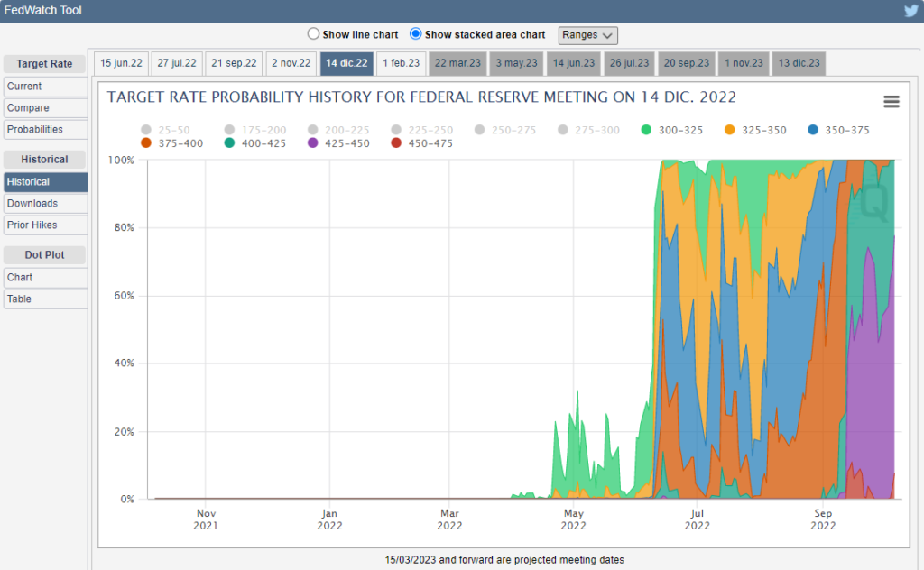924x570 pixels.
Task: Click the 0% y-axis label
Action: [127, 500]
